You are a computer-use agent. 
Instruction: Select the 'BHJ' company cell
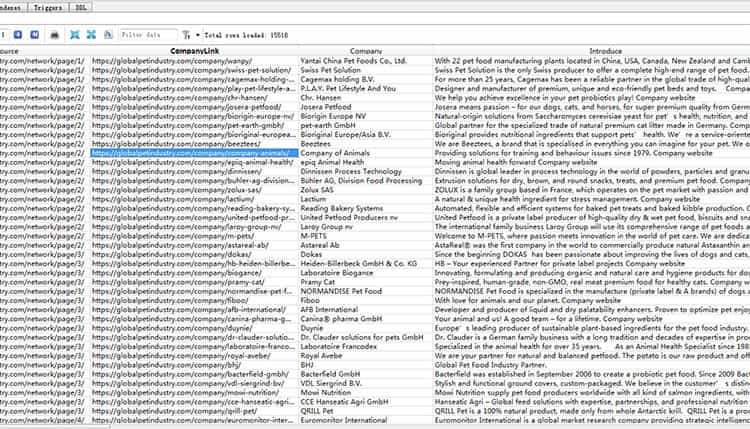(x=366, y=365)
